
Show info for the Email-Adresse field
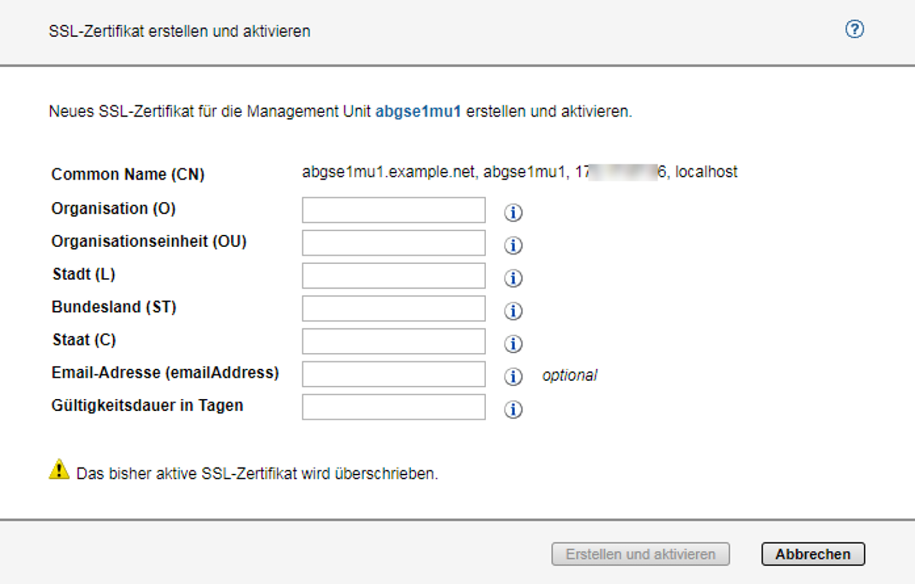pos(512,376)
